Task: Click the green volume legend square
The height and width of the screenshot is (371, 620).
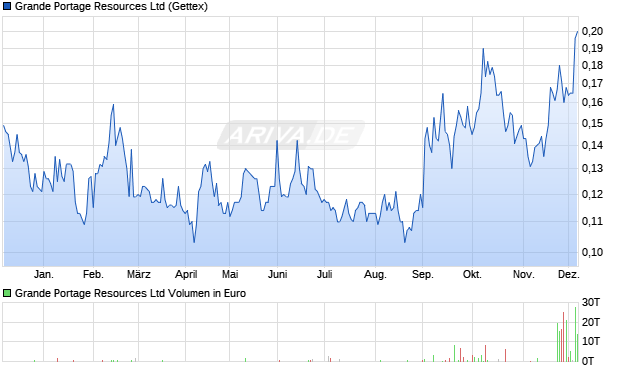Action: pos(7,293)
